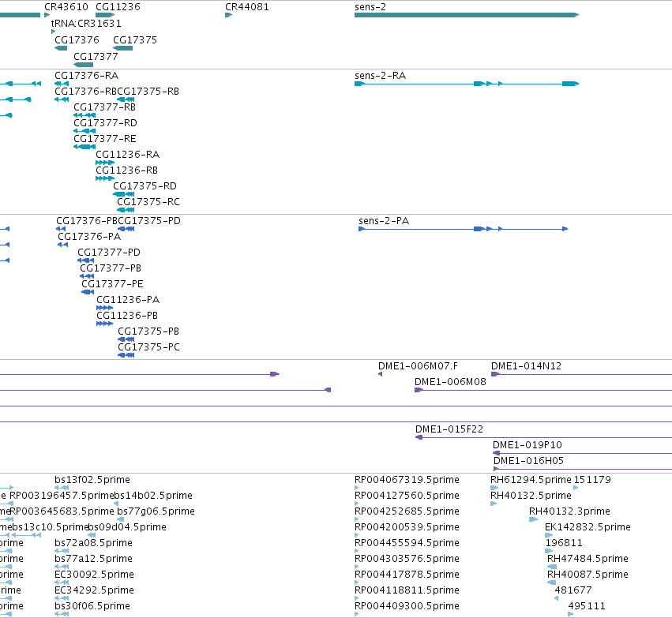Open the RH47484.5prime EST label
The height and width of the screenshot is (618, 672).
click(x=588, y=559)
